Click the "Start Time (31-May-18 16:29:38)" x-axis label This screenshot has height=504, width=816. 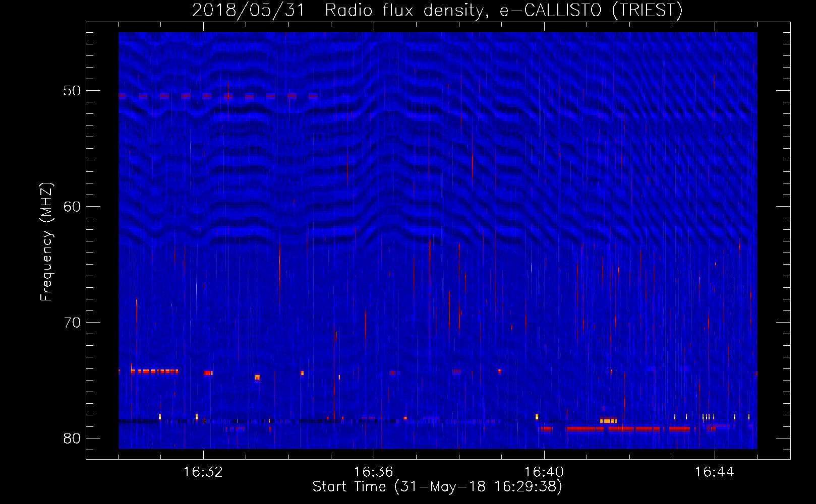point(437,487)
